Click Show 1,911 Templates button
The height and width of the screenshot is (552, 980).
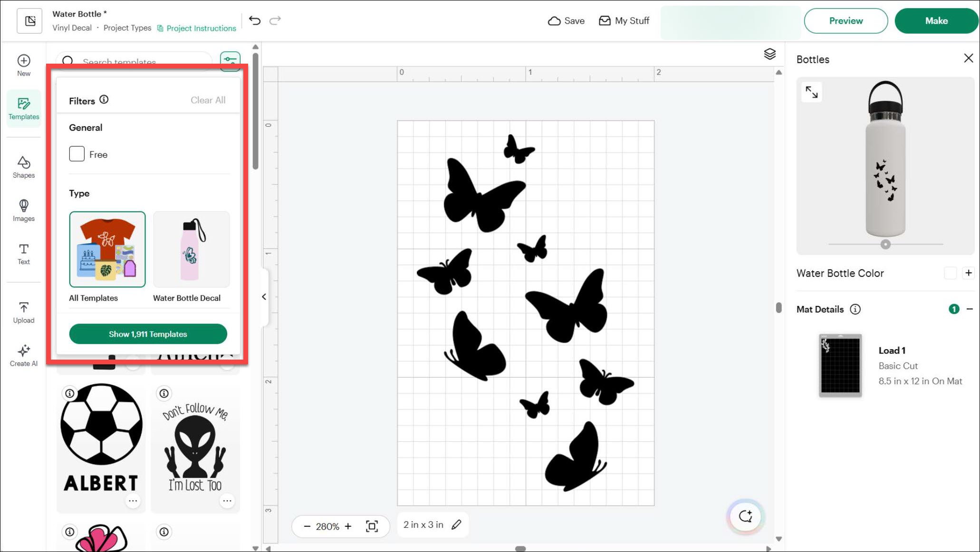[148, 334]
